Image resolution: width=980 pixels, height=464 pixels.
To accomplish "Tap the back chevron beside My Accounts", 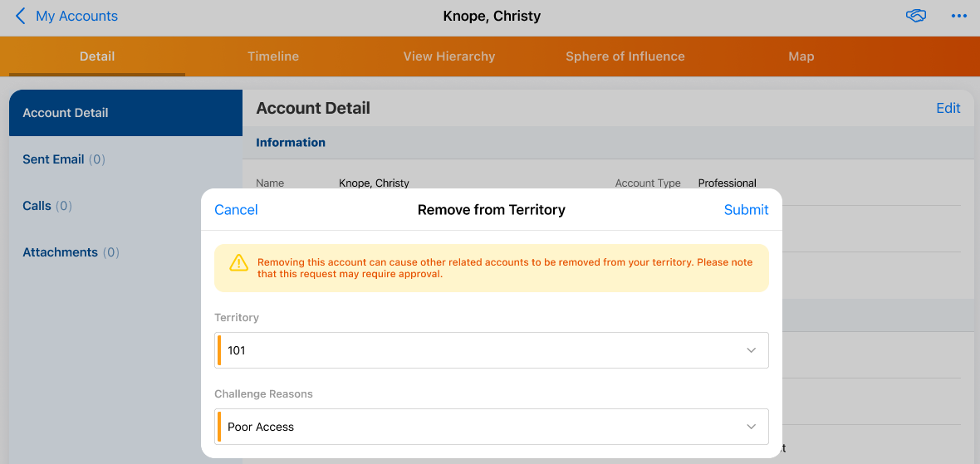I will point(21,16).
